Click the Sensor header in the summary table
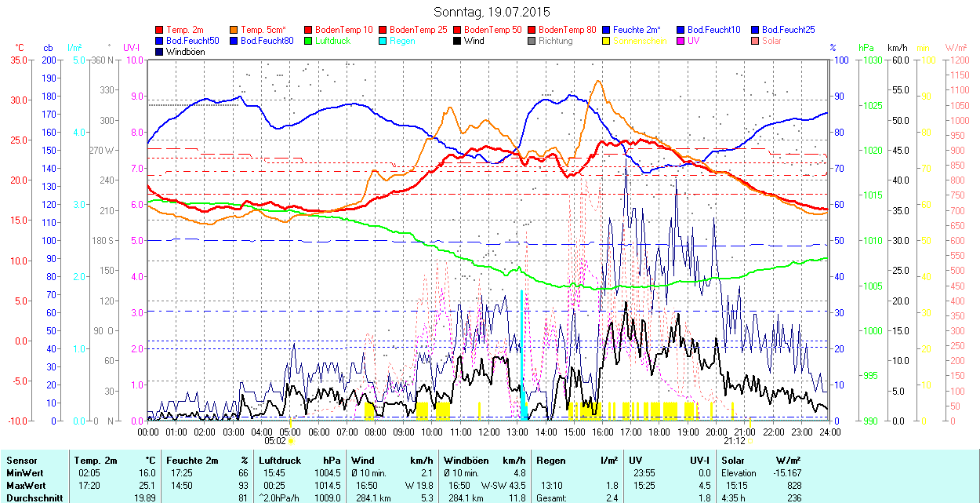The image size is (980, 503). 21,461
